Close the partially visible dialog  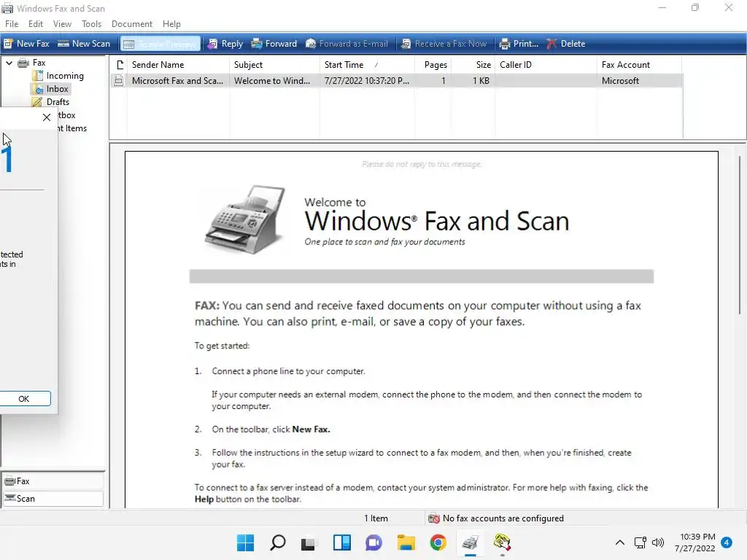click(x=47, y=117)
